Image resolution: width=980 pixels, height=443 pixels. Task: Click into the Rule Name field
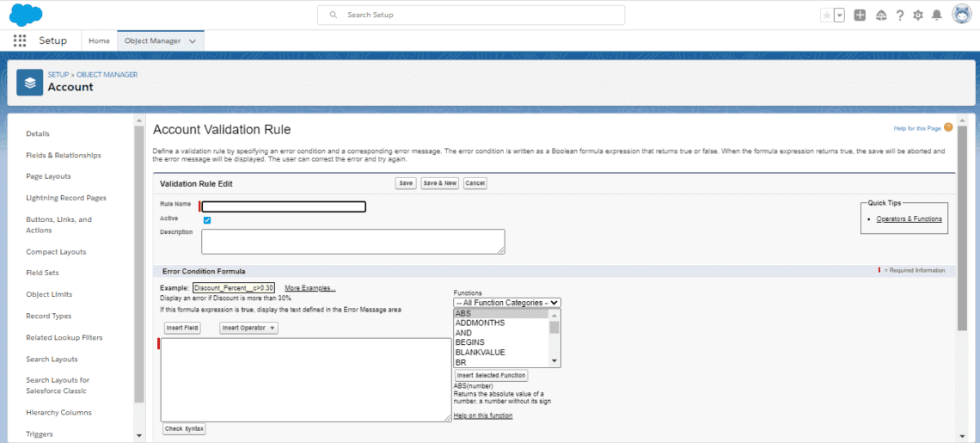point(284,206)
